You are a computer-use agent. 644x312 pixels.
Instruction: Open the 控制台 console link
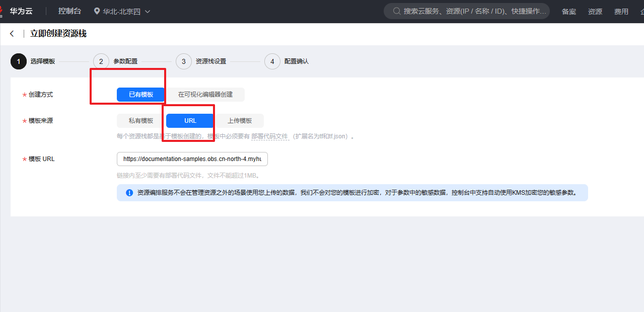[69, 11]
